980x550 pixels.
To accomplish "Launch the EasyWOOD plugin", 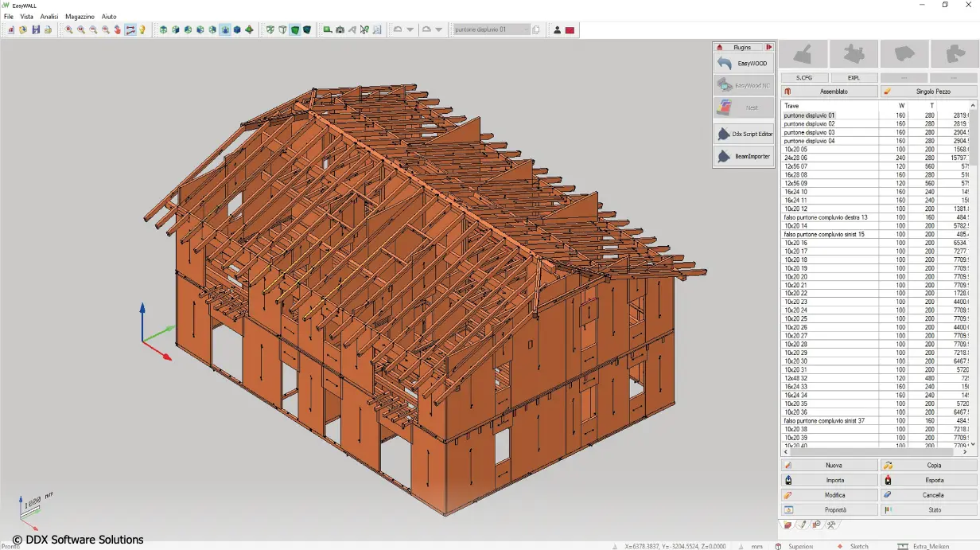I will click(744, 63).
